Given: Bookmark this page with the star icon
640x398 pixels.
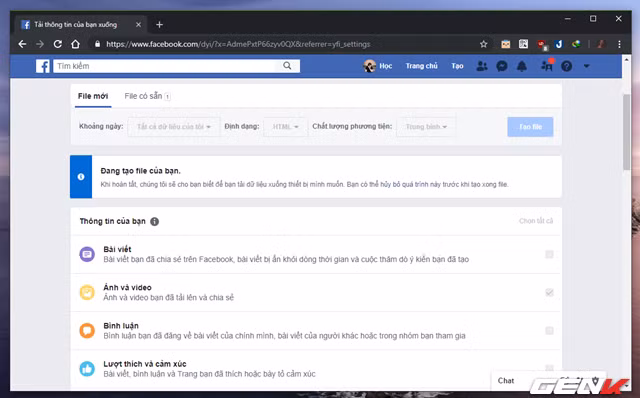Looking at the screenshot, I should coord(484,44).
